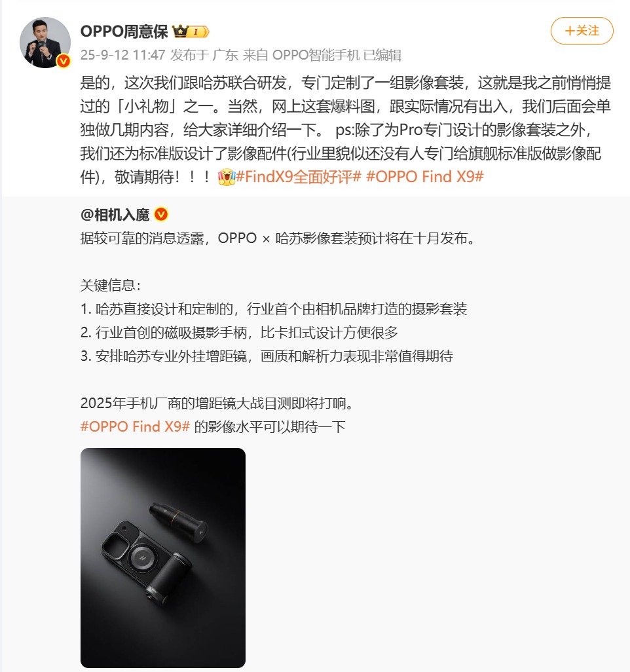Click the level I badge beside the crown

(199, 31)
